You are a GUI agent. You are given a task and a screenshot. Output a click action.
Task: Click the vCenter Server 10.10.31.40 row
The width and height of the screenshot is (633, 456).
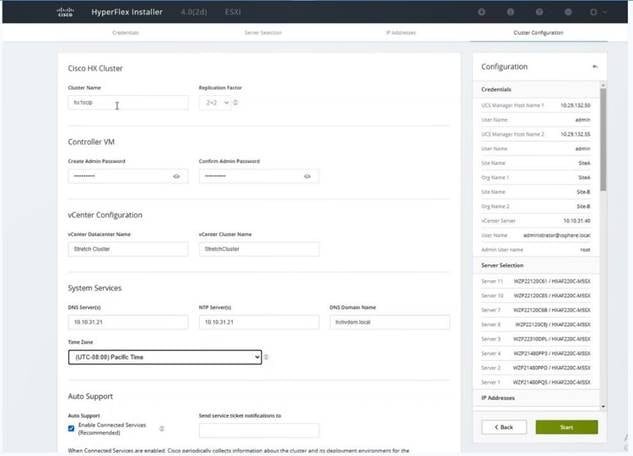pyautogui.click(x=536, y=221)
